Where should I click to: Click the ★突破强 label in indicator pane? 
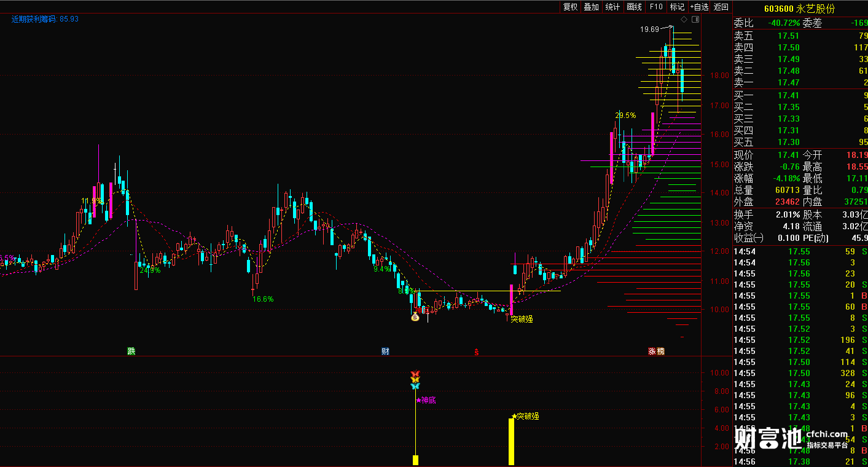coord(524,416)
